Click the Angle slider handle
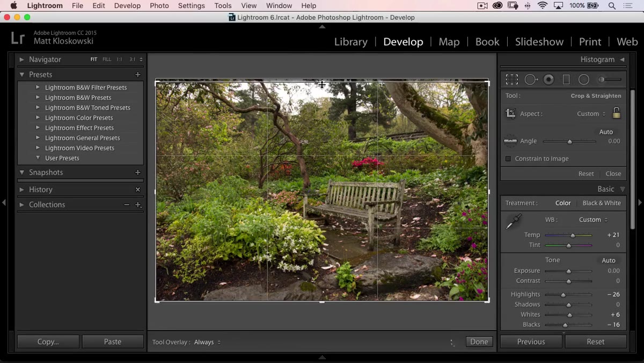Screen dimensions: 644x363 point(569,142)
